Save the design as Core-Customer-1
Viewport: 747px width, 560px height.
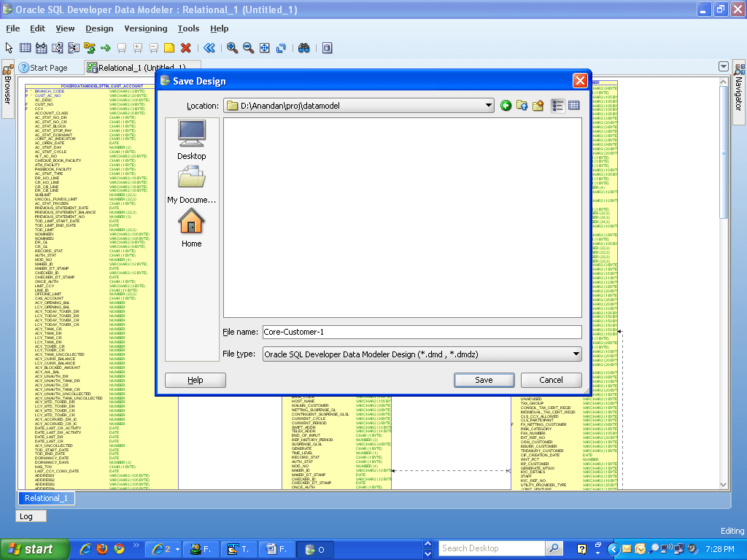tap(484, 380)
